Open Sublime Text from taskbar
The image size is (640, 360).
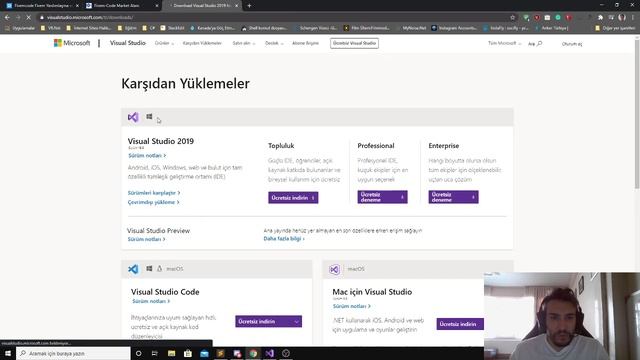coord(221,353)
